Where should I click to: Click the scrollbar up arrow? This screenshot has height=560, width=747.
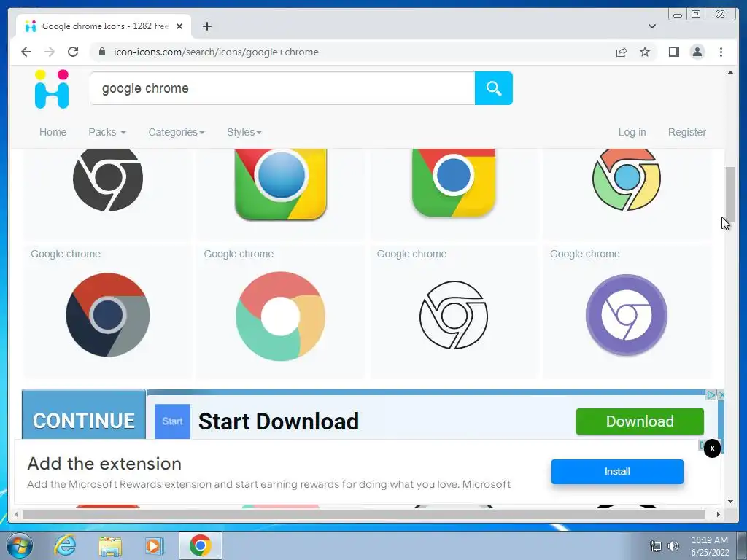click(x=730, y=73)
